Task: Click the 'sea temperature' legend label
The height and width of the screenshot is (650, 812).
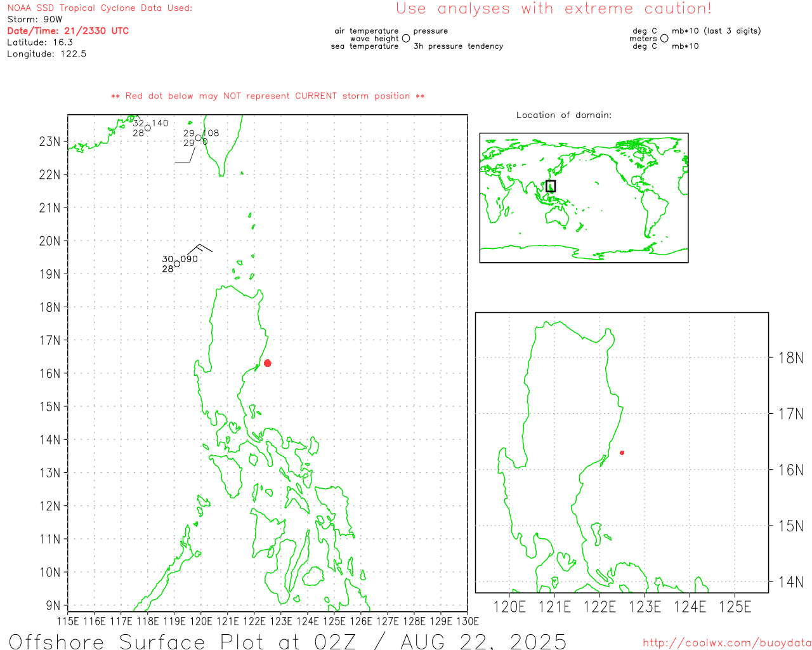Action: coord(365,46)
